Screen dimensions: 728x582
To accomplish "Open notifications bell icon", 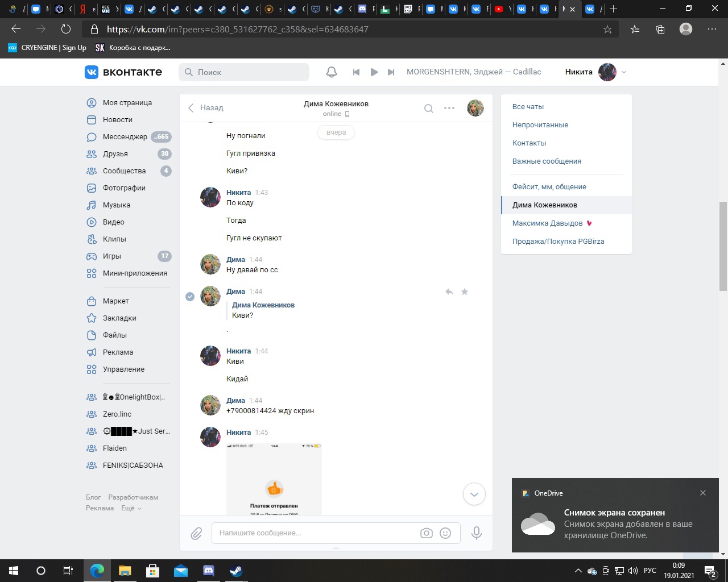I will click(332, 72).
